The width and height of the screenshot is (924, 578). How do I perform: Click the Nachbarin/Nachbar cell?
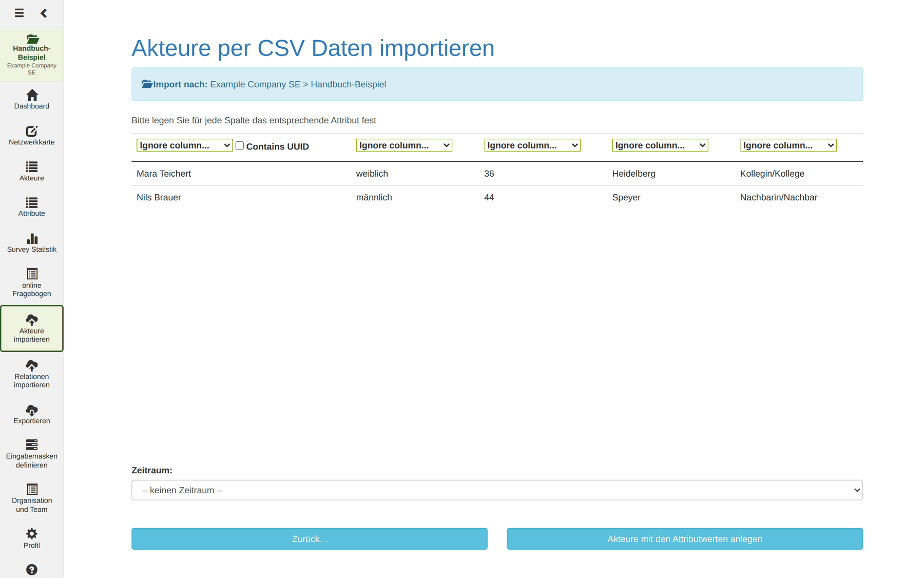(x=779, y=197)
